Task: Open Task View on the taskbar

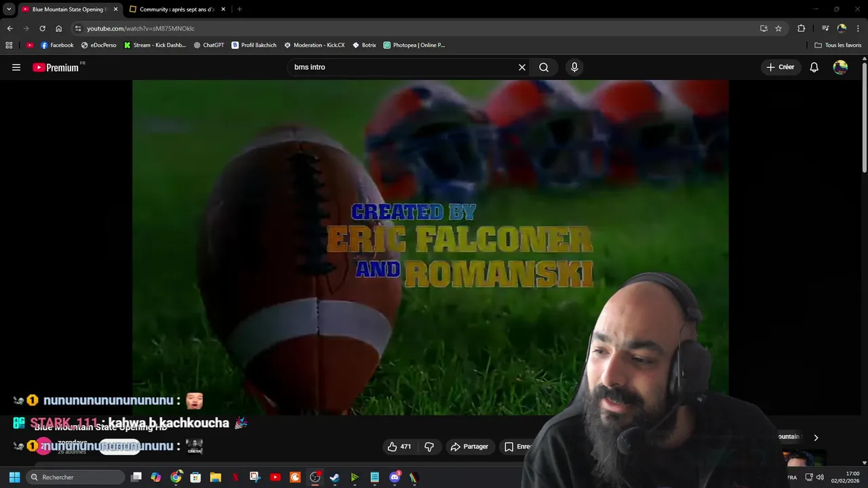Action: point(136,477)
